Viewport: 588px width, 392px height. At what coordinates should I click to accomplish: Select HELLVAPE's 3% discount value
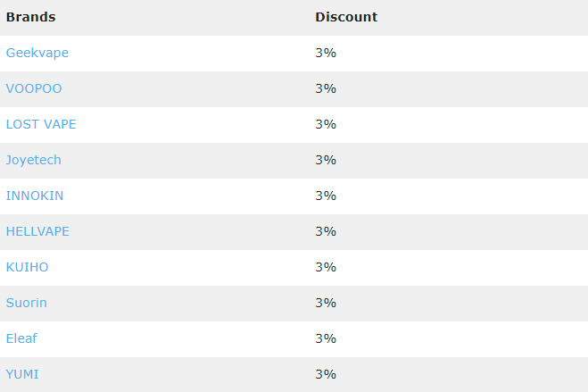click(x=326, y=231)
